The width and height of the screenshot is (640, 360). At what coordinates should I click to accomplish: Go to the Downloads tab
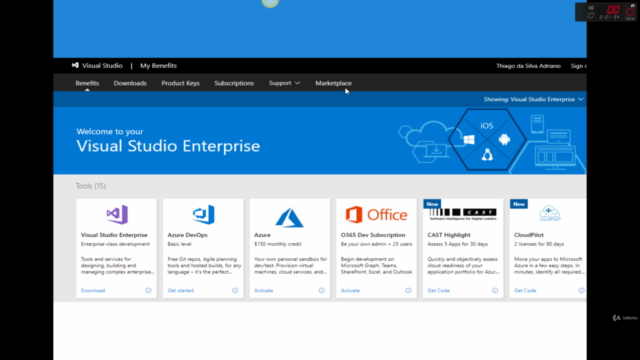click(x=130, y=83)
